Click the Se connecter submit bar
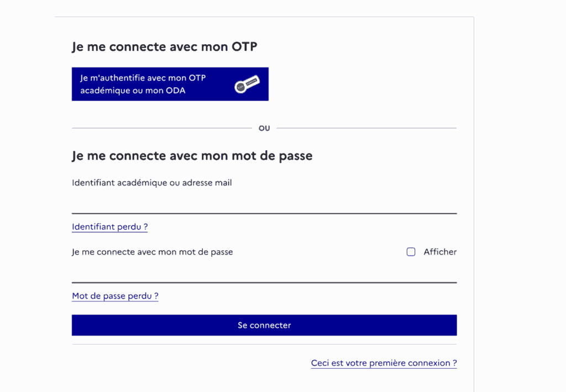566x392 pixels. [264, 325]
